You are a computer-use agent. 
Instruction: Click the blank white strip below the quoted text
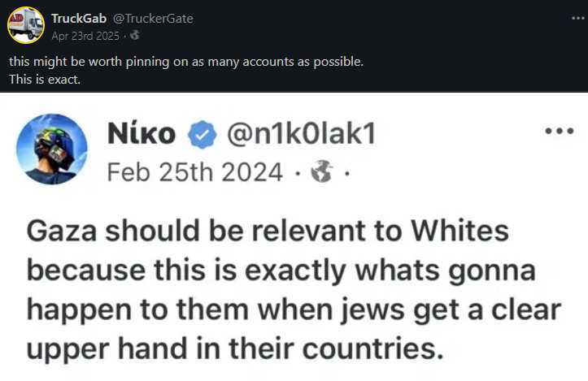click(294, 373)
